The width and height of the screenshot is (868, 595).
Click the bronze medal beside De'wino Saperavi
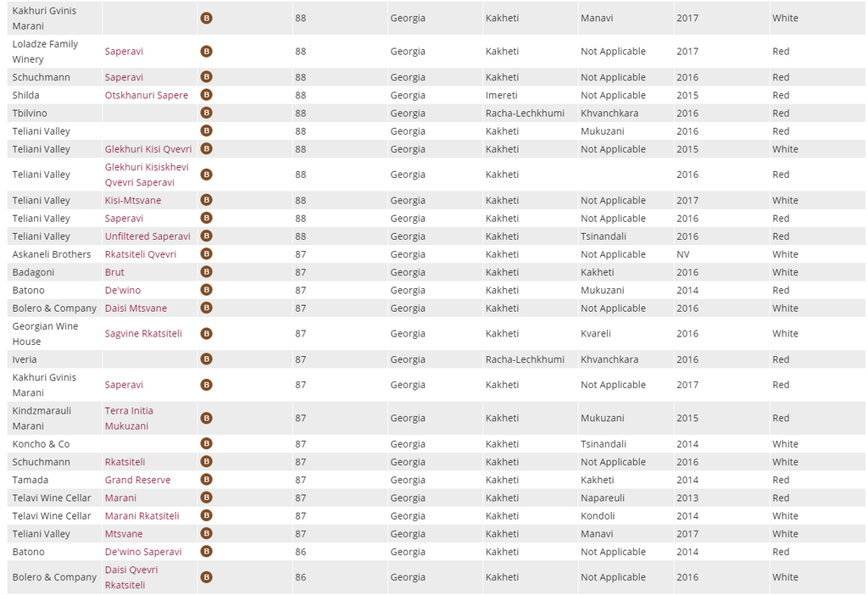click(x=206, y=552)
